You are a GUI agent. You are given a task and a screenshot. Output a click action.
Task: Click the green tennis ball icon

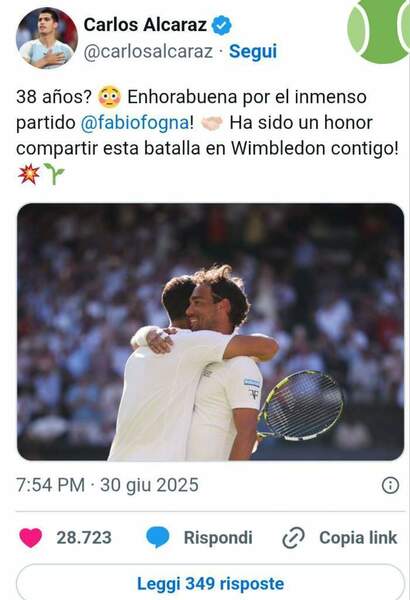[379, 31]
